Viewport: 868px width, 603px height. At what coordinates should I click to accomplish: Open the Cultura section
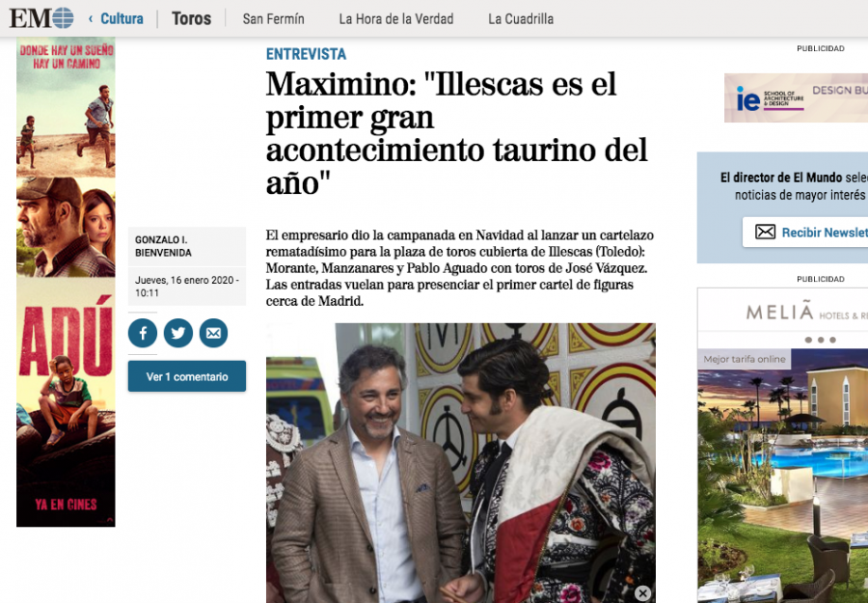click(122, 19)
